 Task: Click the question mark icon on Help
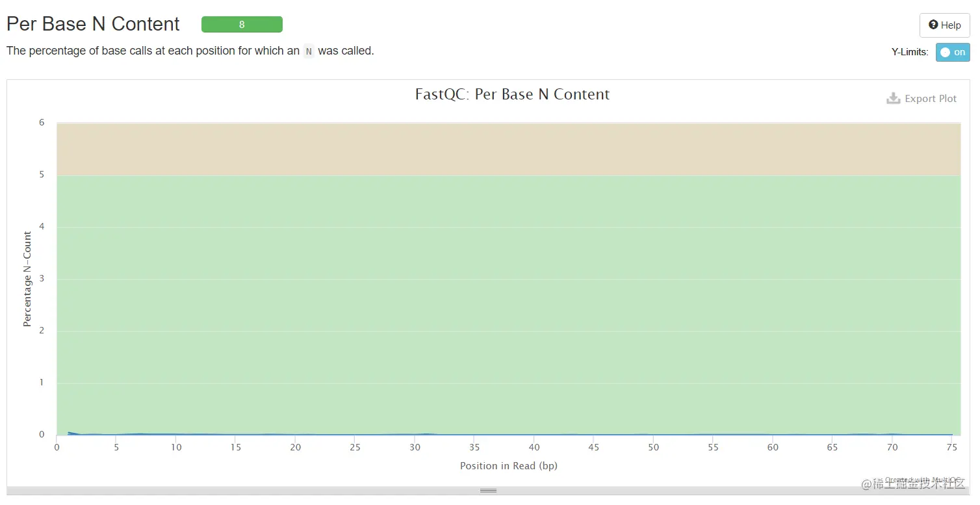(x=933, y=25)
